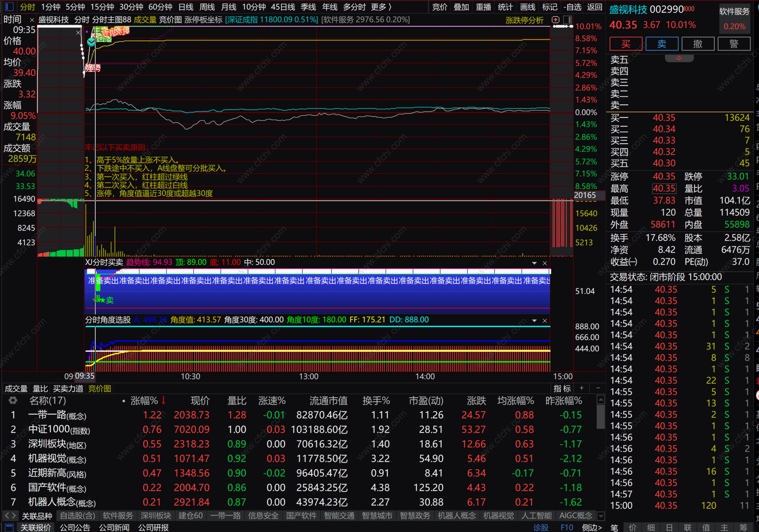Image resolution: width=759 pixels, height=532 pixels.
Task: Close the XJ分时买卖 indicator panel
Action: click(x=544, y=263)
